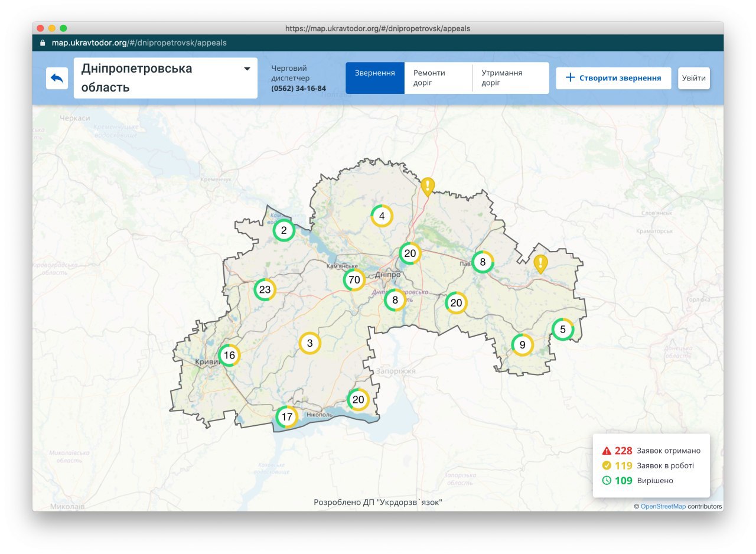Click the 8 cluster just below Дніпро
This screenshot has width=756, height=554.
tap(395, 300)
